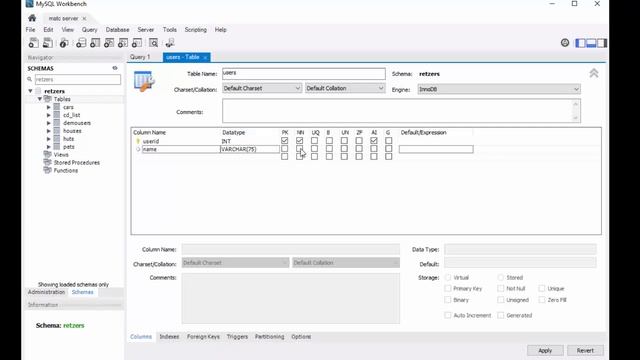Expand the pets table
This screenshot has width=640, height=360.
(49, 147)
